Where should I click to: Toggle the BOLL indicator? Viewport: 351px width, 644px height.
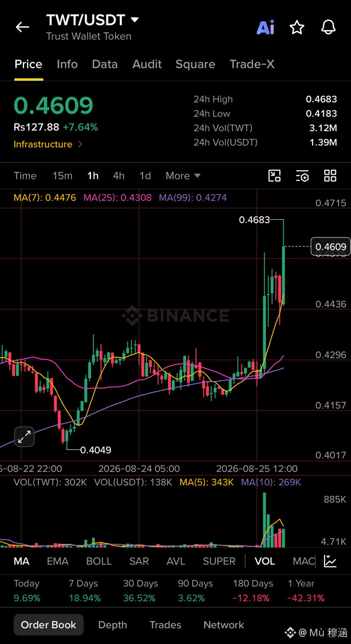pyautogui.click(x=99, y=561)
